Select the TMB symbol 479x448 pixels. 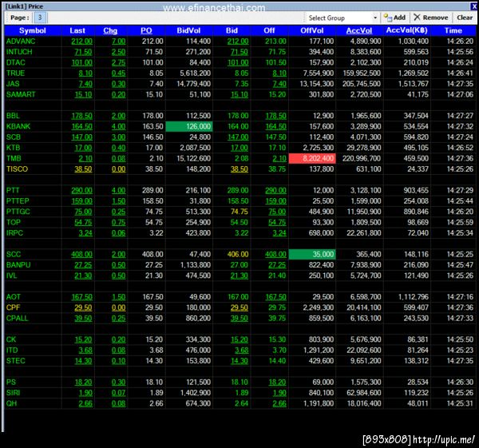pos(14,159)
